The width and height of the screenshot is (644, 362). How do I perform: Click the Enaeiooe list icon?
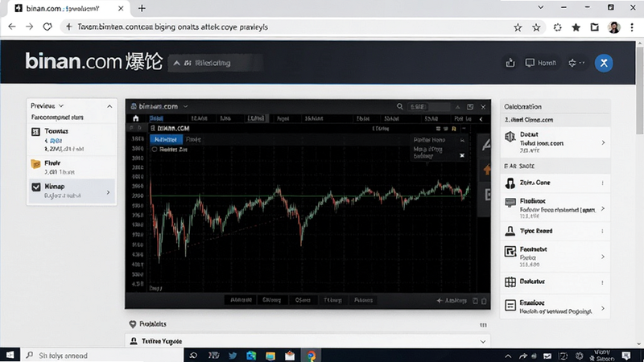(x=510, y=306)
